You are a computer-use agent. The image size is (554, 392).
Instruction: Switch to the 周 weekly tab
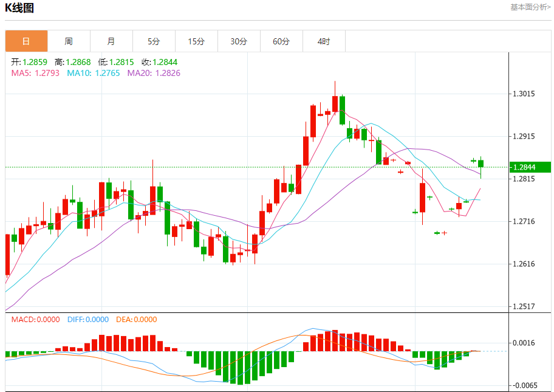[x=69, y=41]
